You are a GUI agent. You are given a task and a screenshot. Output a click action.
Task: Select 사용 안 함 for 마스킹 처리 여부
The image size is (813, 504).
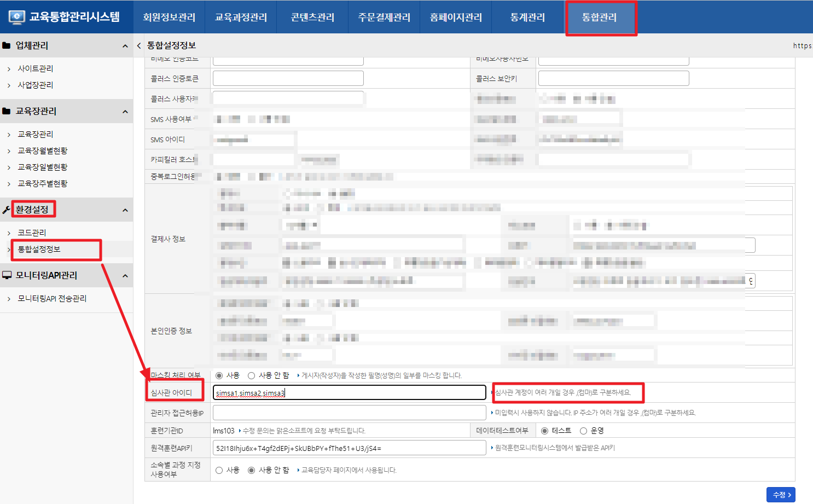pos(252,375)
